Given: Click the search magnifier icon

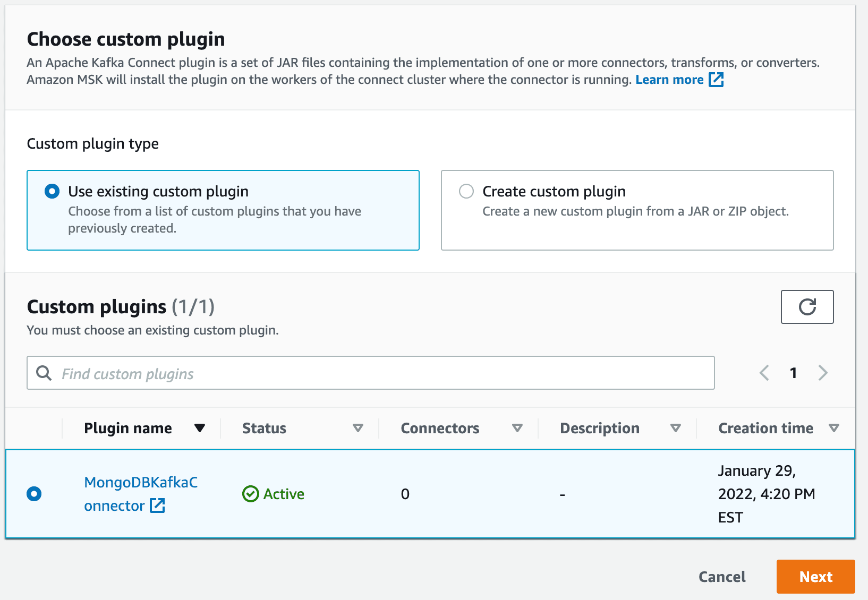Looking at the screenshot, I should tap(44, 373).
